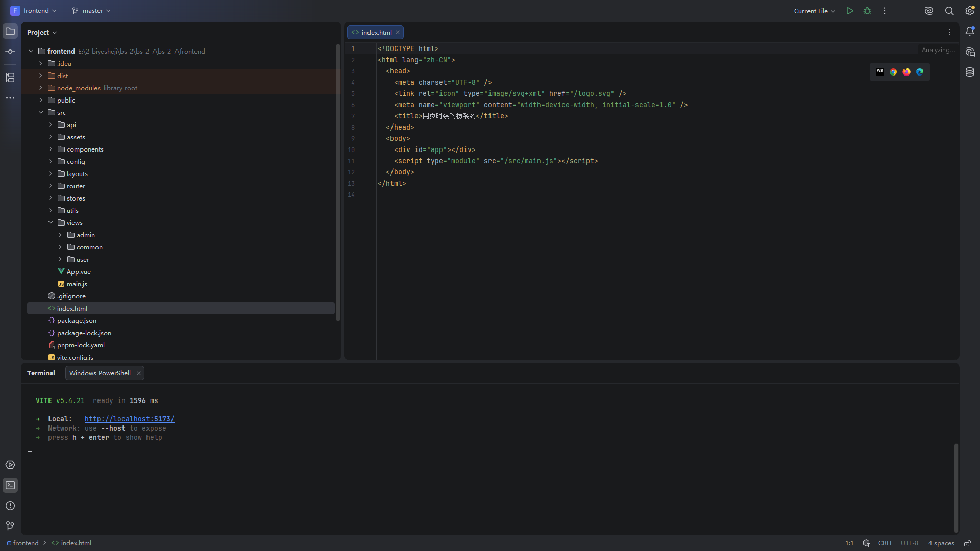
Task: Click the terminal vertical scrollbar
Action: tap(956, 488)
